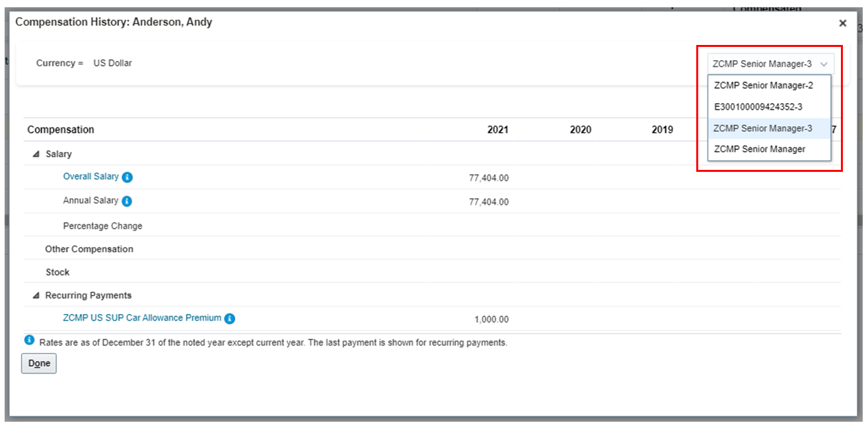Click info icon next to Car Allowance Premium

pyautogui.click(x=229, y=319)
